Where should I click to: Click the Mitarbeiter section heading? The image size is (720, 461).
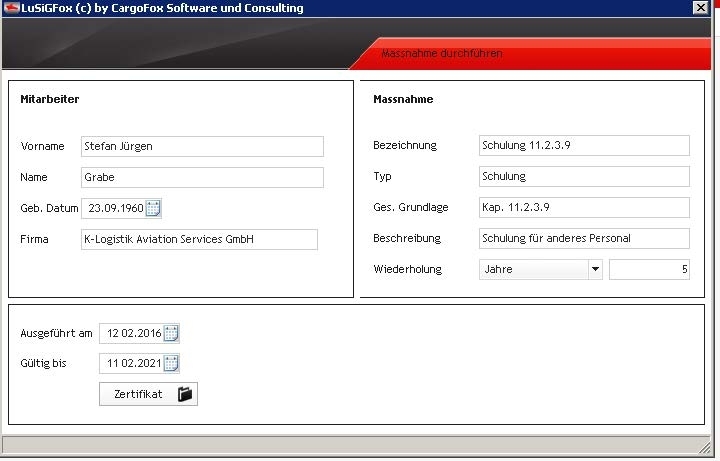point(50,99)
